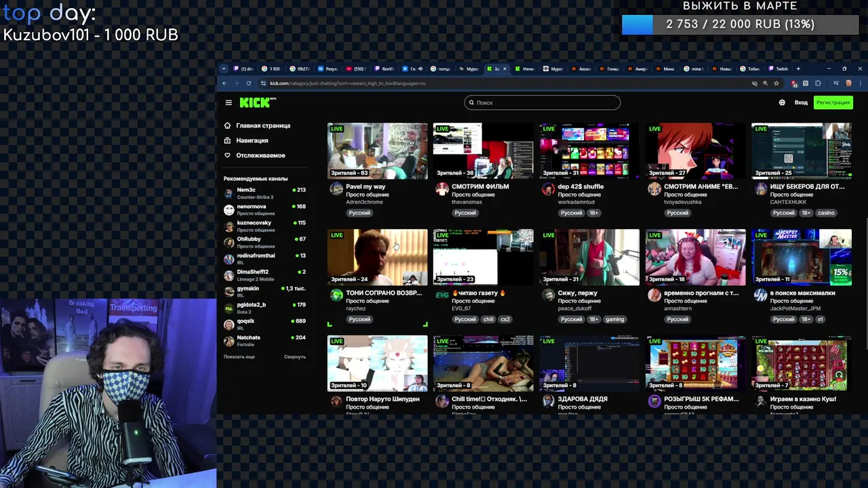The height and width of the screenshot is (488, 868).
Task: Click the gaming tag under Сижу, пержу
Action: (614, 319)
